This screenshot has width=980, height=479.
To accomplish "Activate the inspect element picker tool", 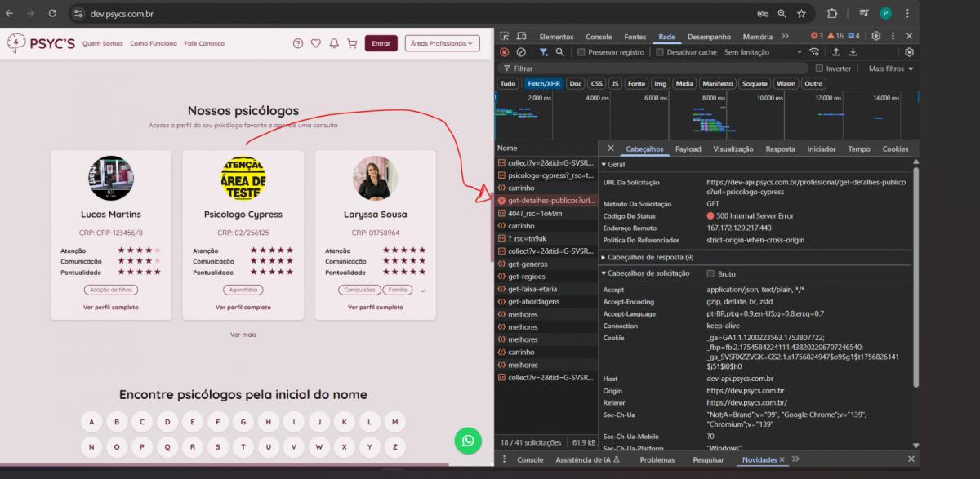I will [505, 36].
